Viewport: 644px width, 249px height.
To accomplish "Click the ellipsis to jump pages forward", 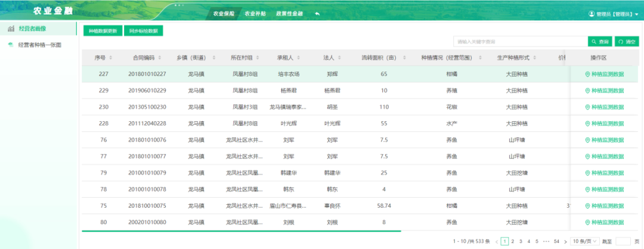I will pyautogui.click(x=546, y=241).
